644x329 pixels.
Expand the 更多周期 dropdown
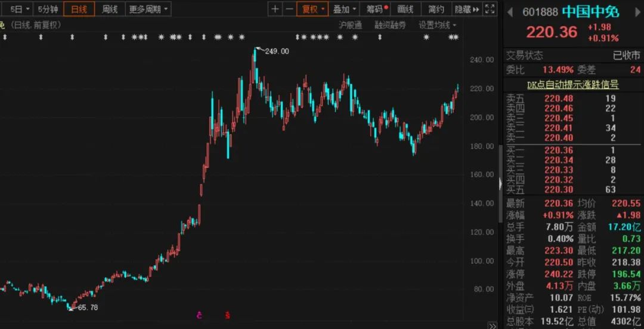point(148,9)
